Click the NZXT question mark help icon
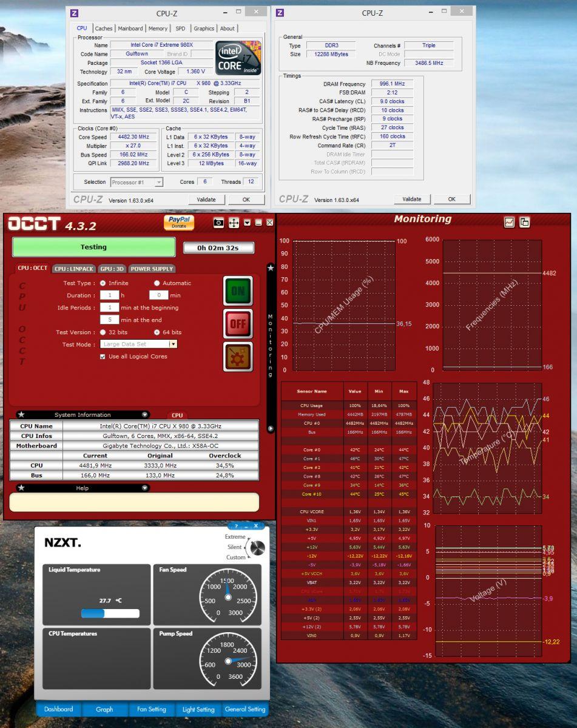Viewport: 577px width, 728px height. (236, 526)
